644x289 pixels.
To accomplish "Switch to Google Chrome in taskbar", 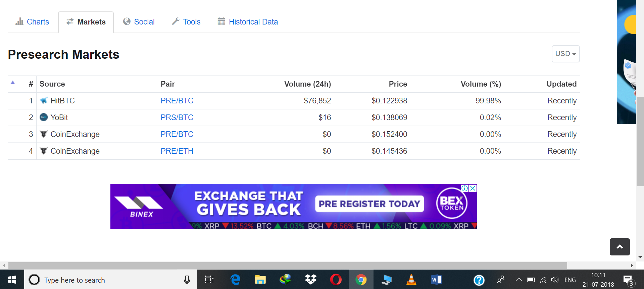I will coord(361,279).
